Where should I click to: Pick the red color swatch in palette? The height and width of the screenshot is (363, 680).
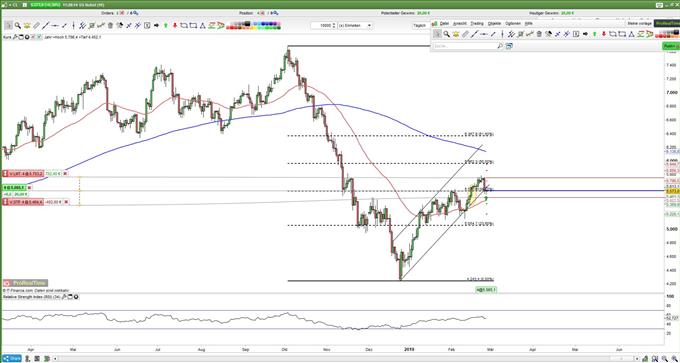(x=233, y=28)
